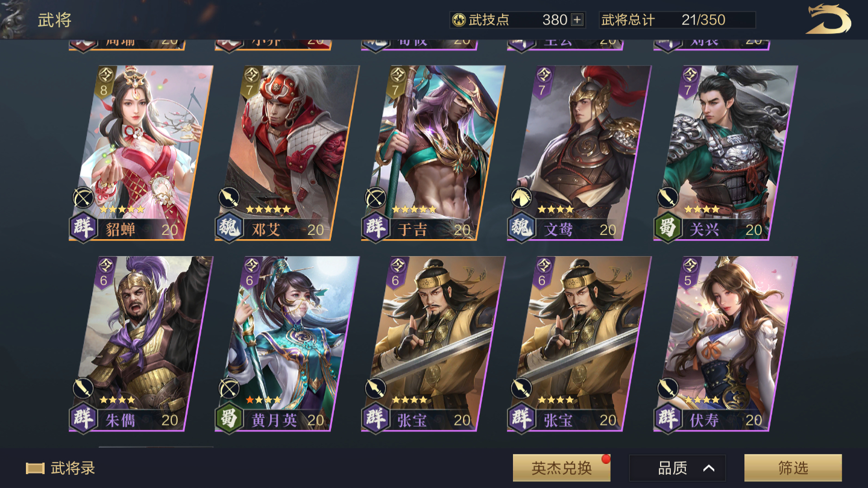Image resolution: width=868 pixels, height=488 pixels.
Task: Click the bow icon on 黄月英 card
Action: pyautogui.click(x=229, y=388)
